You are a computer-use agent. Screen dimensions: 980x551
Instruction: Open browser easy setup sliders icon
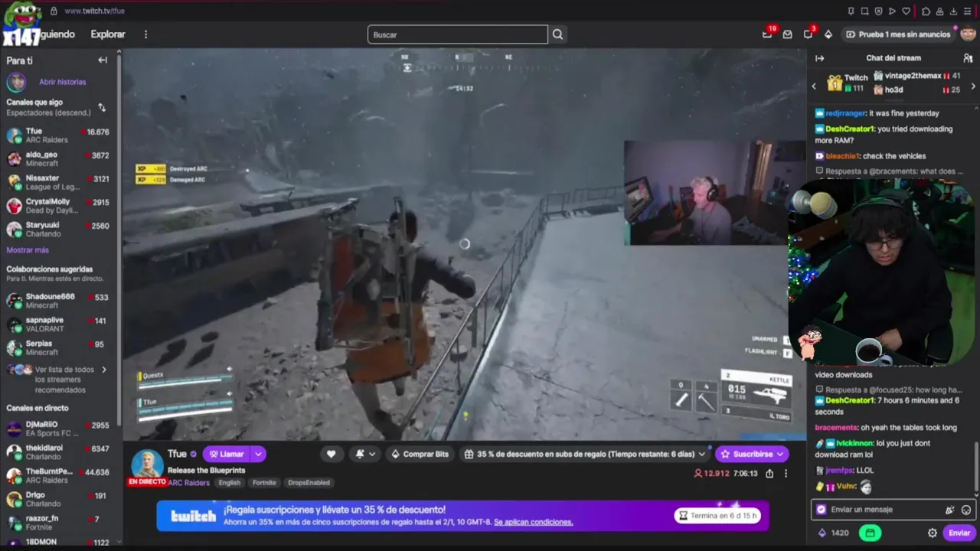[967, 11]
